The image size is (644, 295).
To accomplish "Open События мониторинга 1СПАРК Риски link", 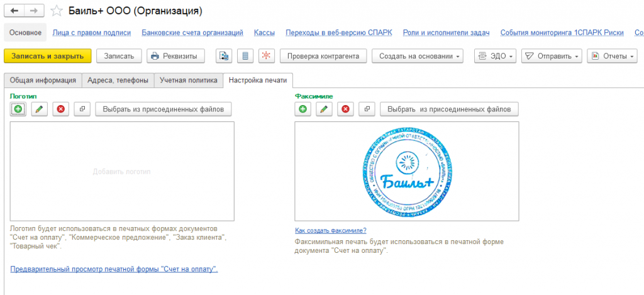I will point(562,33).
